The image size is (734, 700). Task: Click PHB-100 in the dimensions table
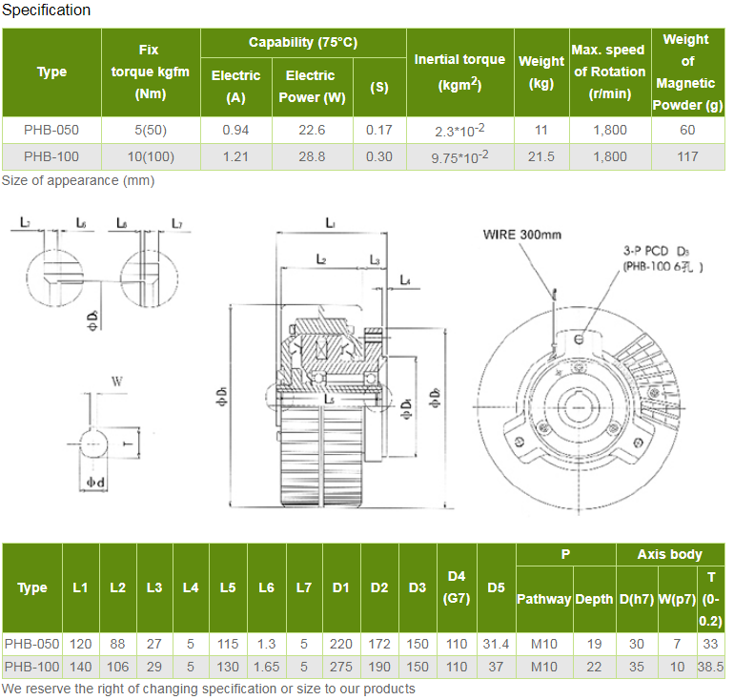31,667
